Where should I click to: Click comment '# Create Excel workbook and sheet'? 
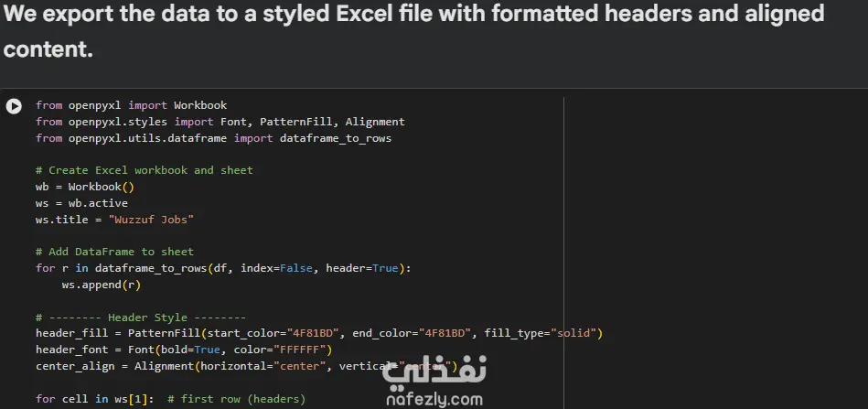(144, 170)
